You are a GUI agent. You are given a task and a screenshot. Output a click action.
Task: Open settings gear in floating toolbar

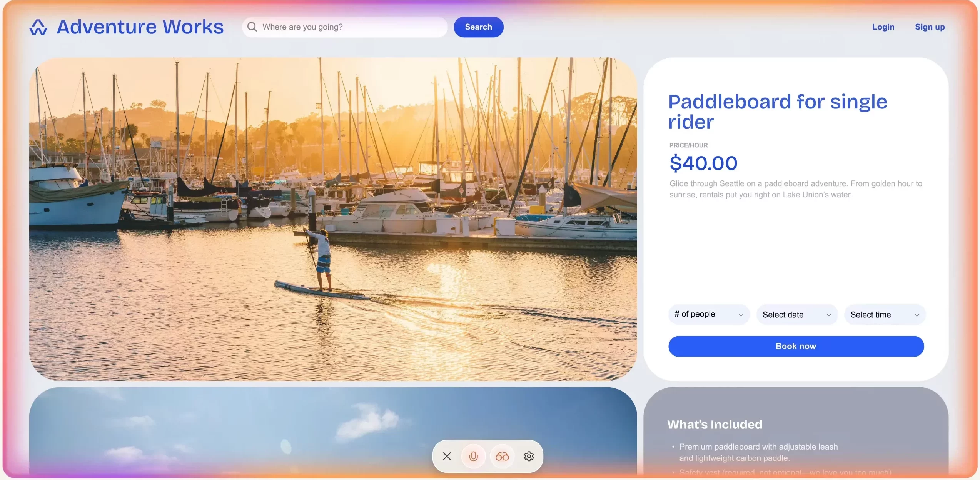coord(529,456)
